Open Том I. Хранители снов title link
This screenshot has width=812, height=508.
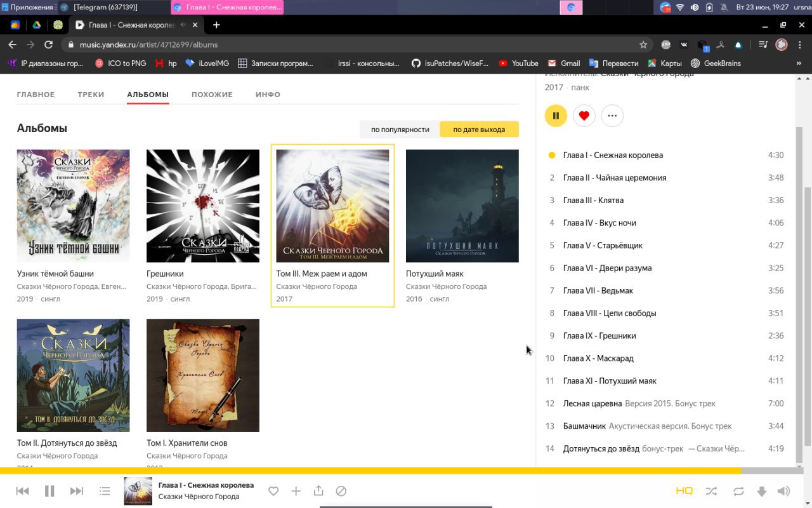pyautogui.click(x=187, y=443)
